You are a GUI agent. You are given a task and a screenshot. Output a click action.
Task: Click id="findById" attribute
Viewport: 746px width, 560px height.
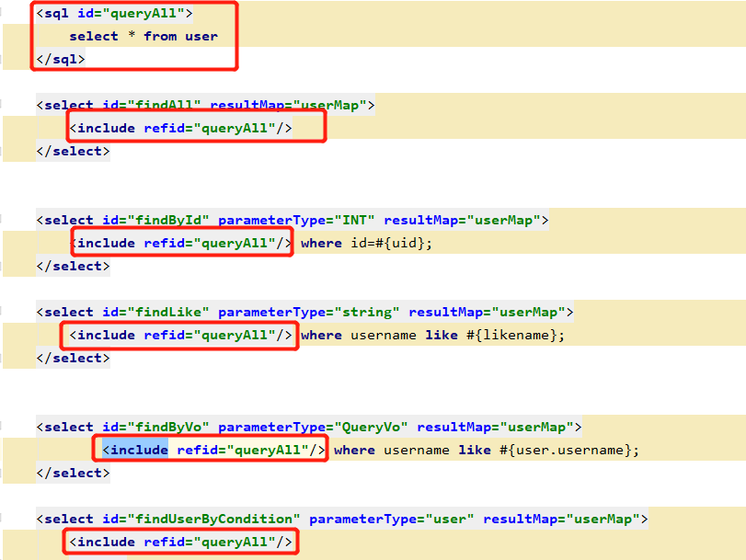[156, 220]
